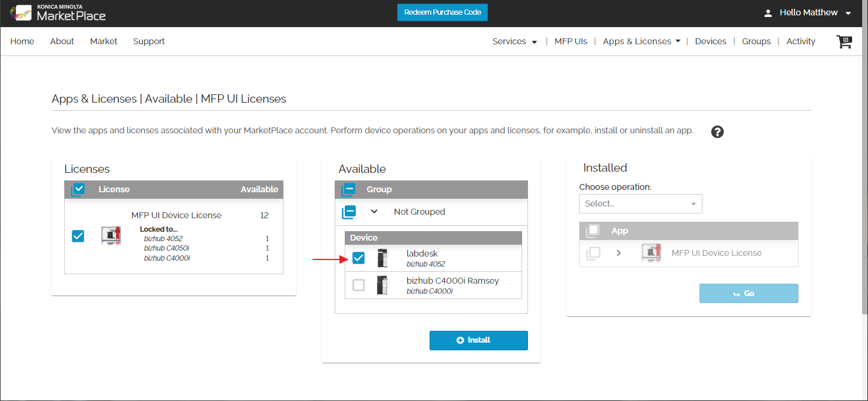Image resolution: width=868 pixels, height=401 pixels.
Task: Collapse the Not Grouped chevron
Action: coord(374,211)
